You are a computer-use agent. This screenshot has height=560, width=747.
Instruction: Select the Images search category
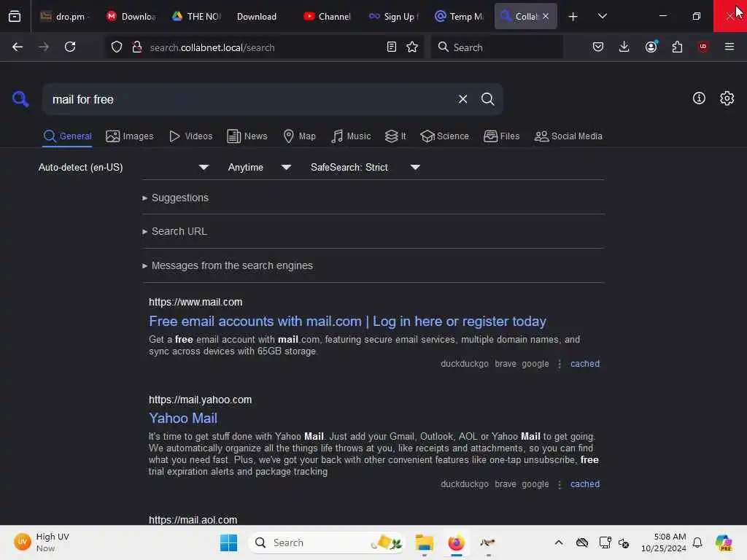point(130,136)
